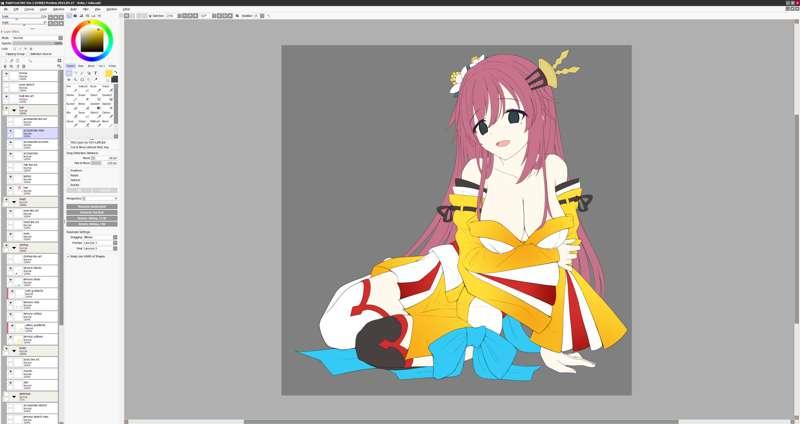
Task: Toggle visibility of the body group
Action: point(7,350)
